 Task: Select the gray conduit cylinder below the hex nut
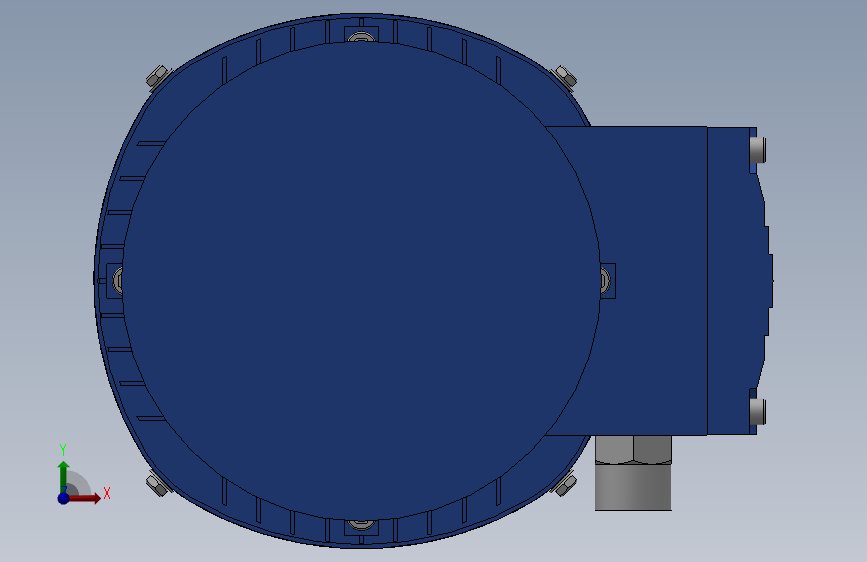point(634,487)
